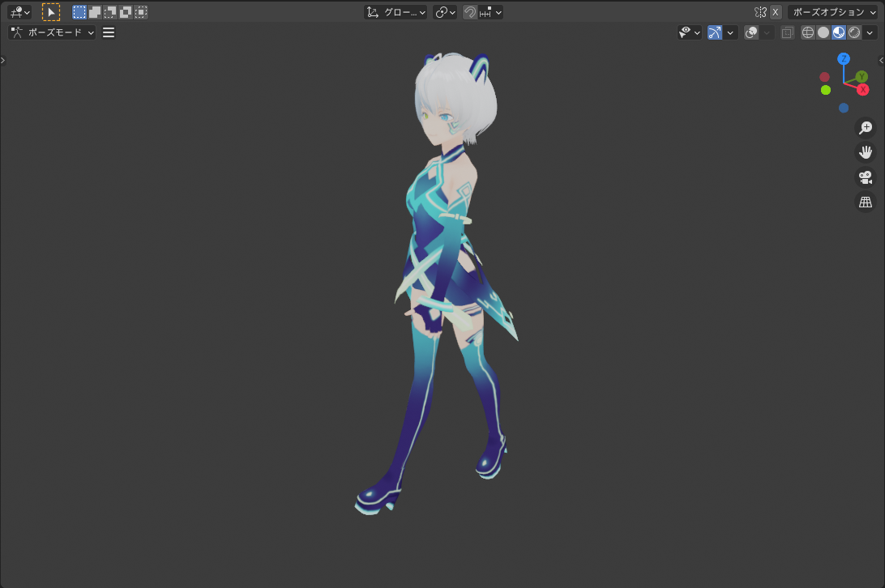Image resolution: width=885 pixels, height=588 pixels.
Task: Open the ポーズモード mode dropdown
Action: point(52,32)
